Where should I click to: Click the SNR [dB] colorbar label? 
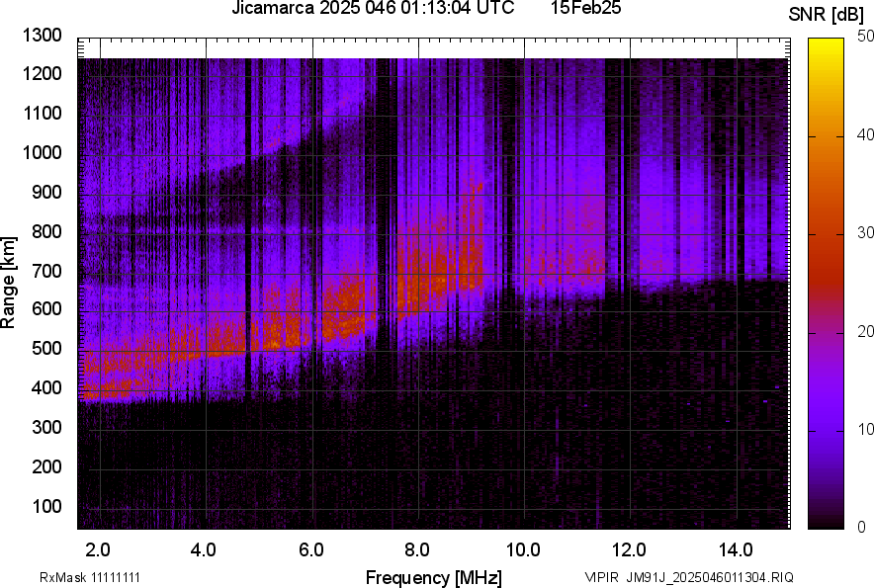click(827, 15)
